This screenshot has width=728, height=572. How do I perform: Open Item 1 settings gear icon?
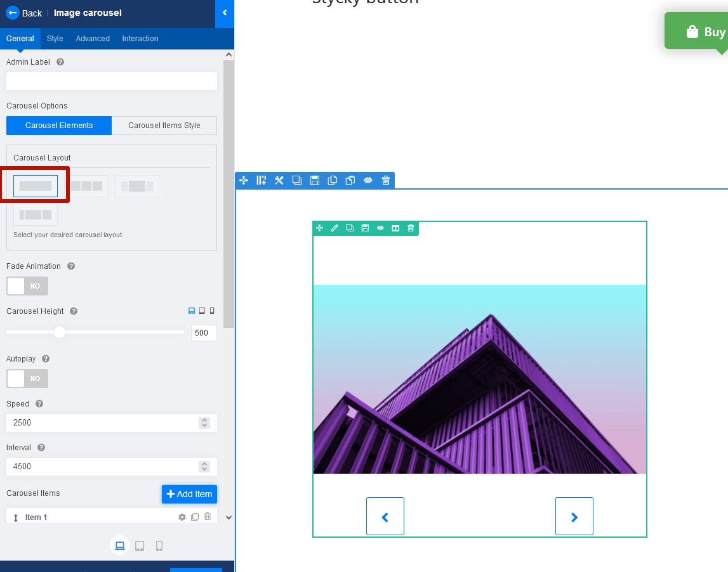182,517
